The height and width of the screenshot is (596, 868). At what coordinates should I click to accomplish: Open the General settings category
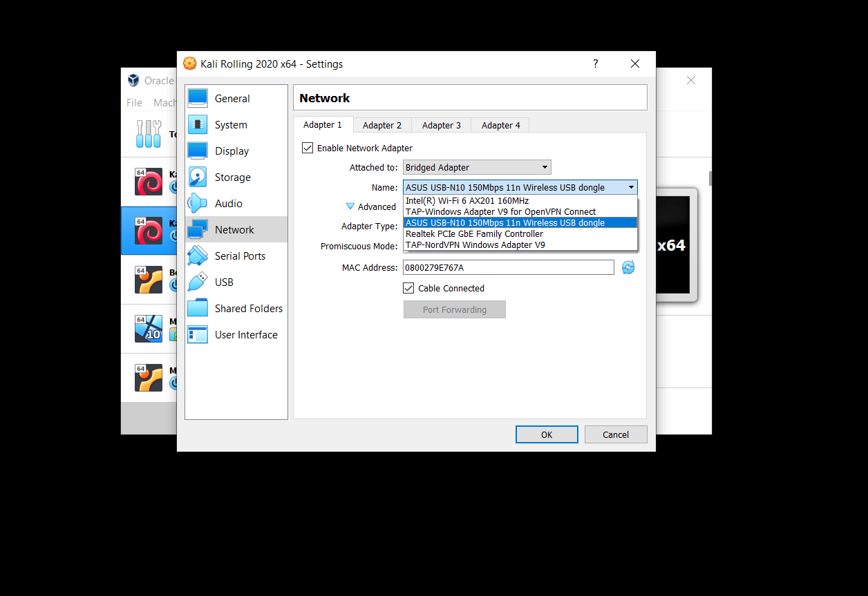tap(236, 99)
